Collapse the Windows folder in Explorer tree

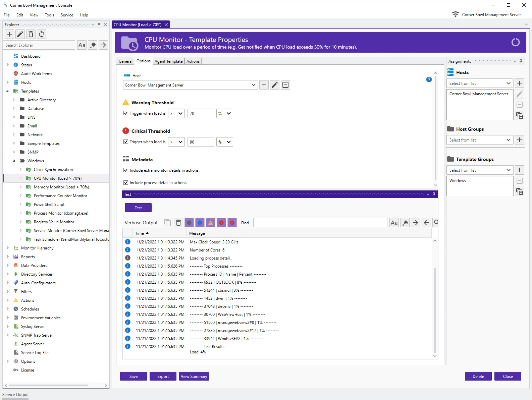pyautogui.click(x=14, y=161)
